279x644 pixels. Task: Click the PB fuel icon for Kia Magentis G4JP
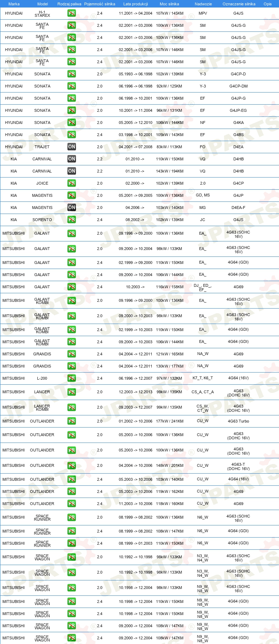click(x=71, y=195)
